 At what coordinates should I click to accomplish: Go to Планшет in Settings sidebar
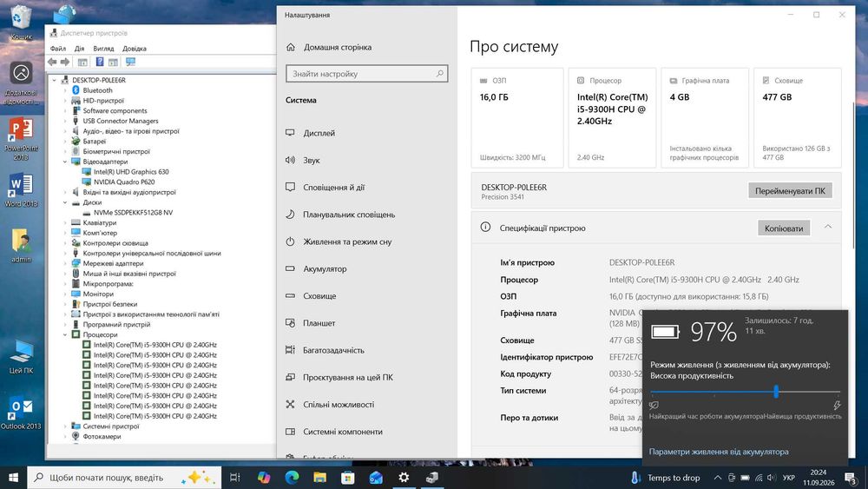(x=319, y=323)
